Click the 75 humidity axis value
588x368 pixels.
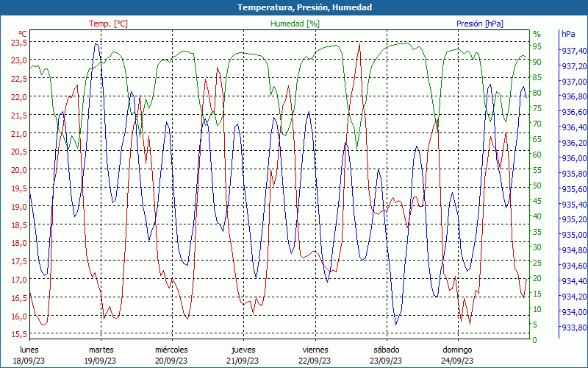(537, 108)
